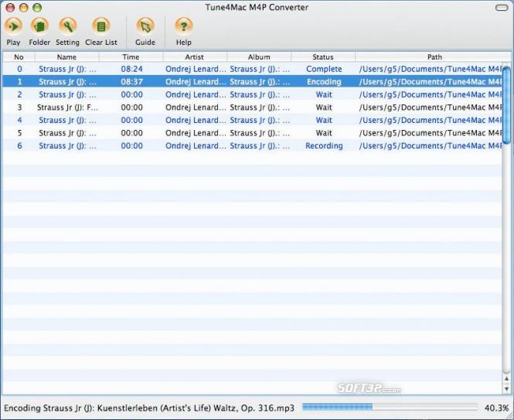The image size is (514, 420).
Task: Sort by the Status column header
Action: point(323,57)
